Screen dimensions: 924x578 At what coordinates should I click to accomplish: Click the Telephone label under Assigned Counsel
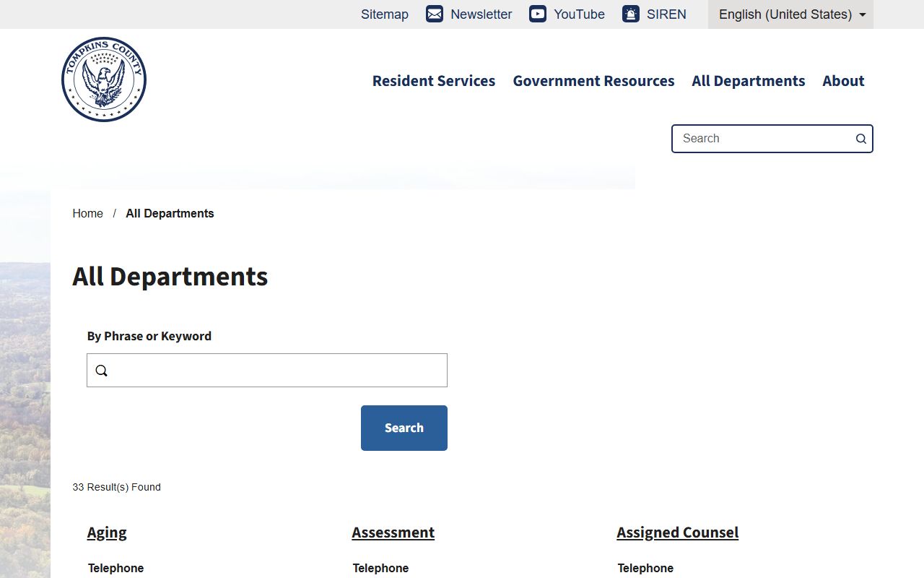[x=646, y=568]
